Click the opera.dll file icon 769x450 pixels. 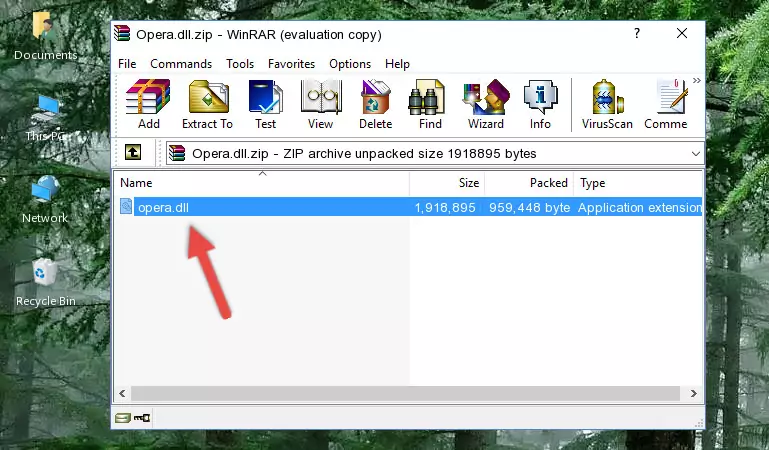pos(126,206)
